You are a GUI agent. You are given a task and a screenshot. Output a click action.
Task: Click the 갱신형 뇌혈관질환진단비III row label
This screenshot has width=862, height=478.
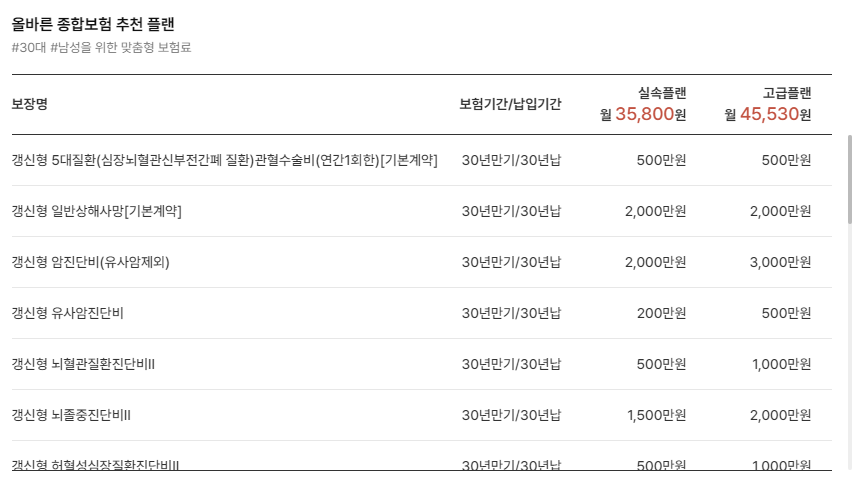tap(83, 364)
